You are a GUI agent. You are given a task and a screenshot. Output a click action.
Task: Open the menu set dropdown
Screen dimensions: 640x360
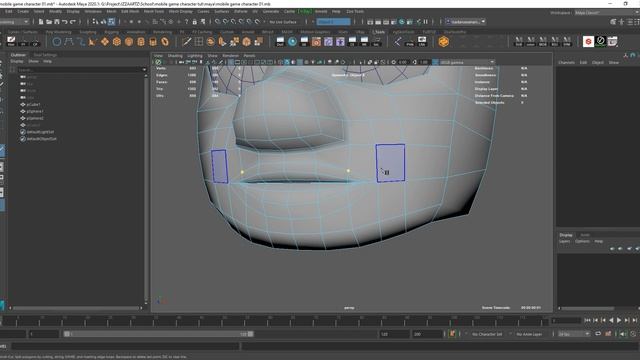15,22
